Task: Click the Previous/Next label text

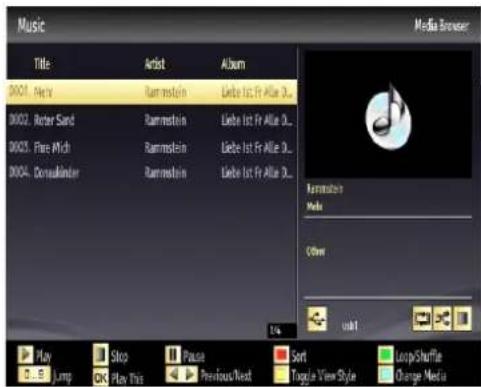Action: pos(226,376)
